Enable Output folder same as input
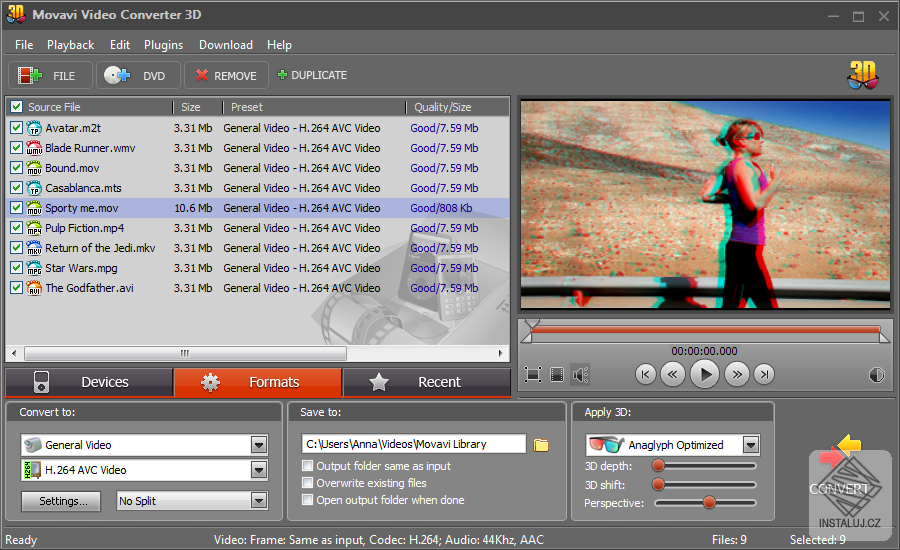The width and height of the screenshot is (900, 550). 308,466
